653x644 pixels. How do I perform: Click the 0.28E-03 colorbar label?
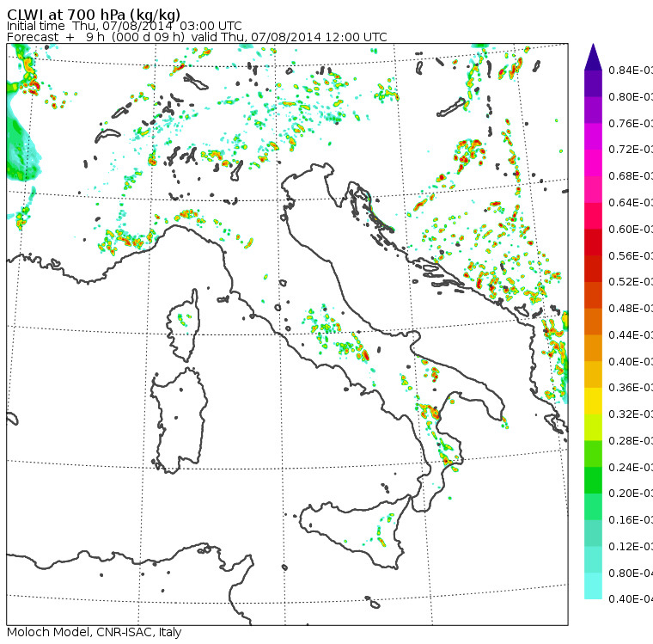[x=631, y=440]
